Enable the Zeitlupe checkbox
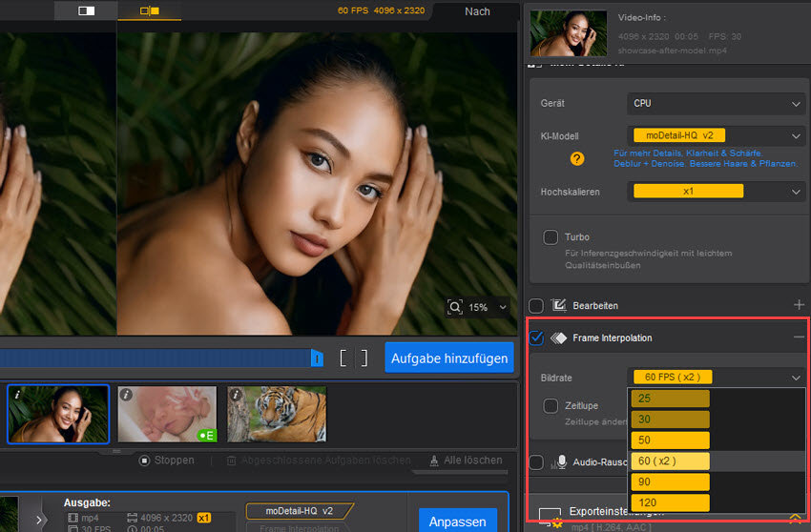Image resolution: width=811 pixels, height=532 pixels. click(x=551, y=406)
